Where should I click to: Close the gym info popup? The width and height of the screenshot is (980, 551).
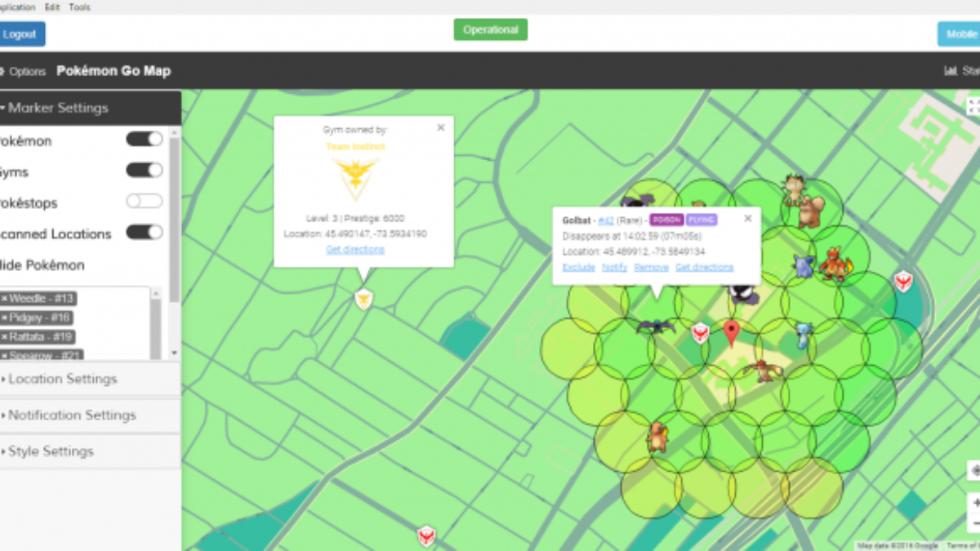[x=441, y=127]
